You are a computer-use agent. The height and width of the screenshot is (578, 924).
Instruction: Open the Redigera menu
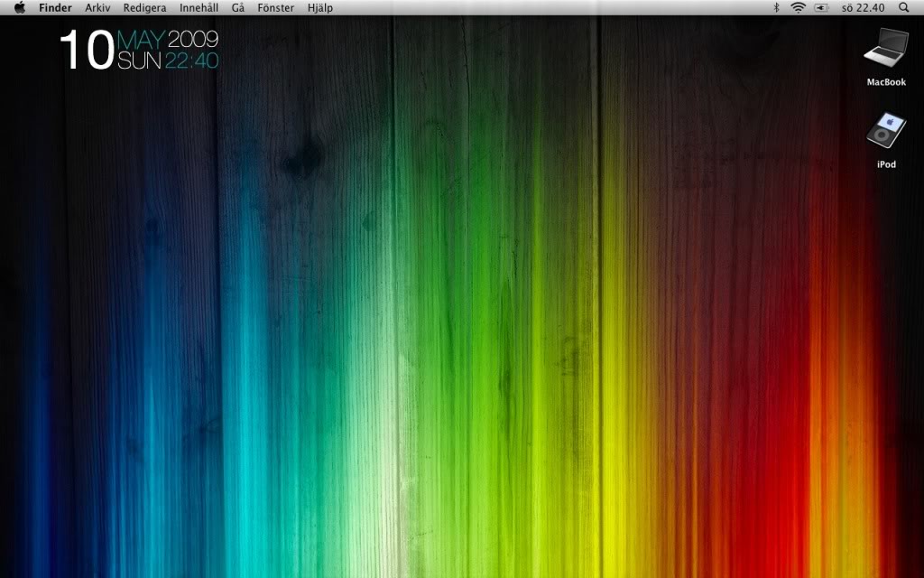pos(144,8)
